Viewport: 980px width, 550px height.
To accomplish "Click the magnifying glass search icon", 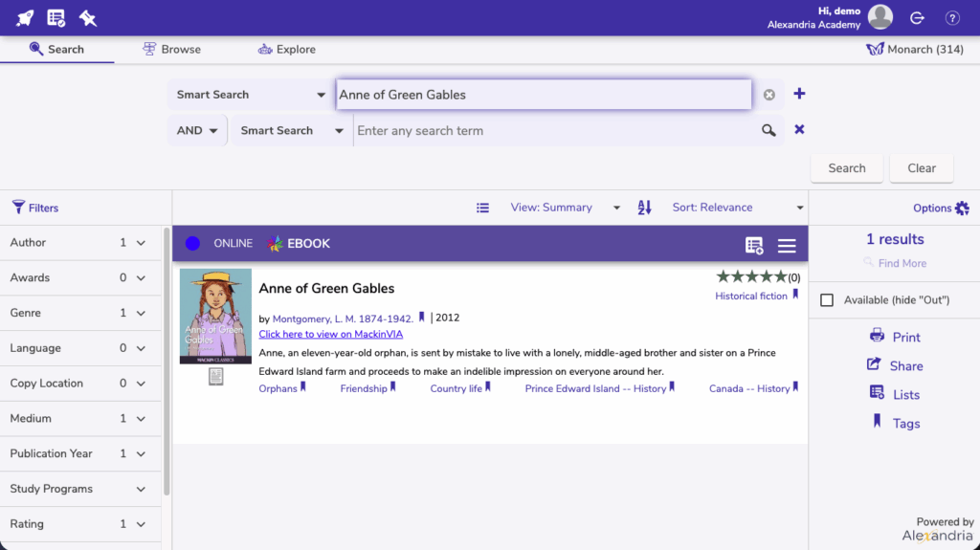I will [x=768, y=131].
